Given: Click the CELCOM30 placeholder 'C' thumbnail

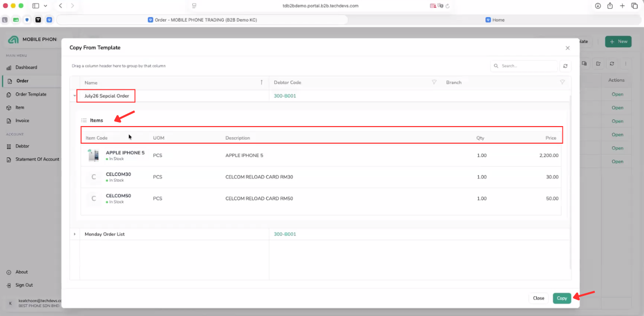Looking at the screenshot, I should click(94, 177).
